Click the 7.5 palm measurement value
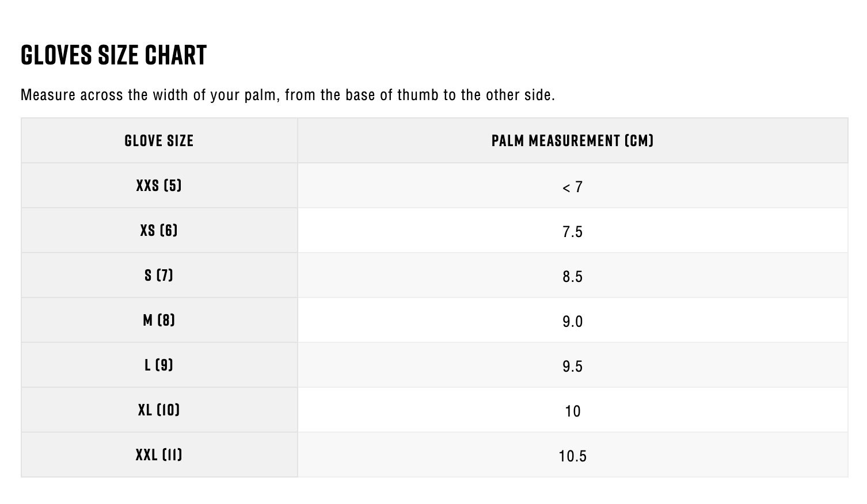This screenshot has width=867, height=504. pyautogui.click(x=572, y=232)
